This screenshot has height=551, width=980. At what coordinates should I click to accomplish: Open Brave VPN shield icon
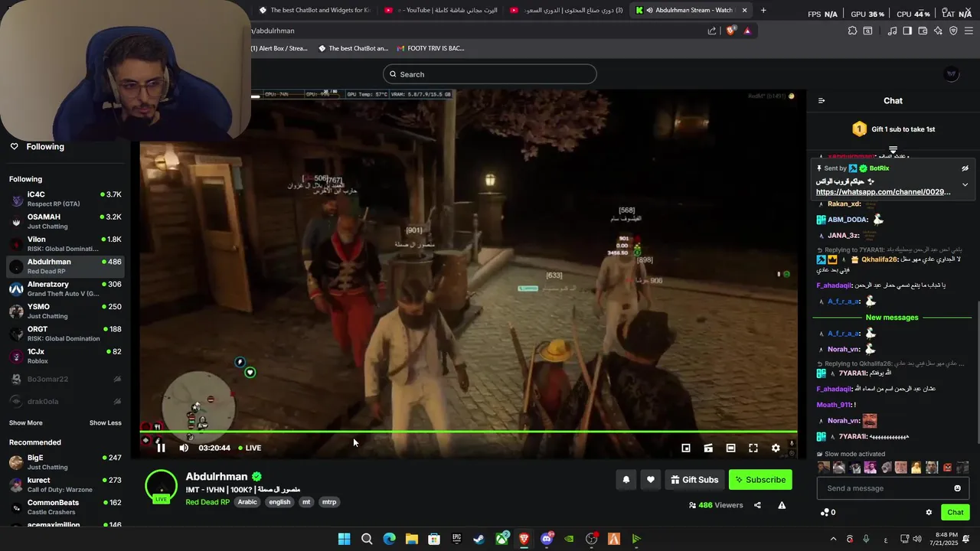coord(953,31)
